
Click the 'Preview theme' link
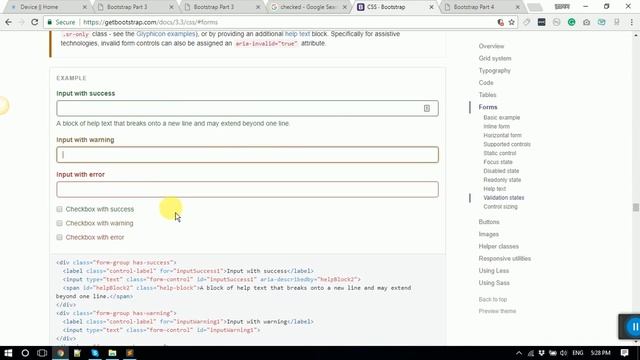(497, 311)
